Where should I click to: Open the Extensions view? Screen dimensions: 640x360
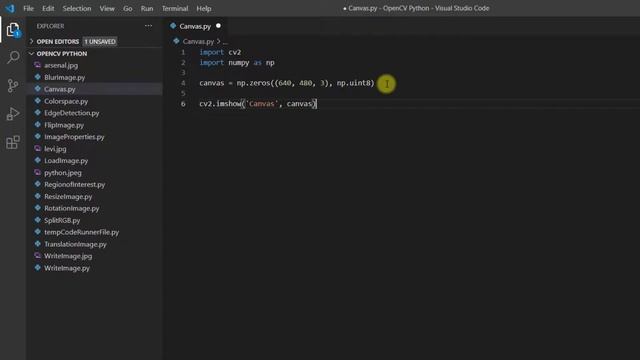tap(13, 142)
